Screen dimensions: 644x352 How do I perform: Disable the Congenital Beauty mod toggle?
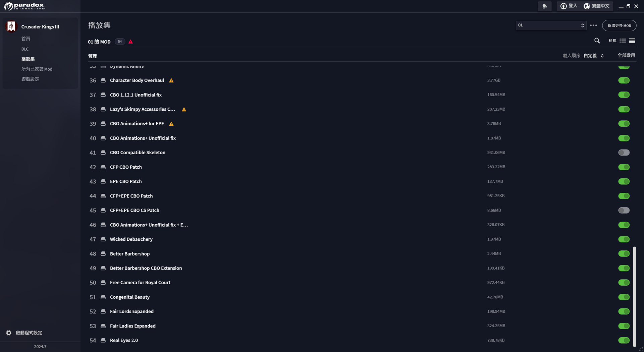pyautogui.click(x=624, y=297)
